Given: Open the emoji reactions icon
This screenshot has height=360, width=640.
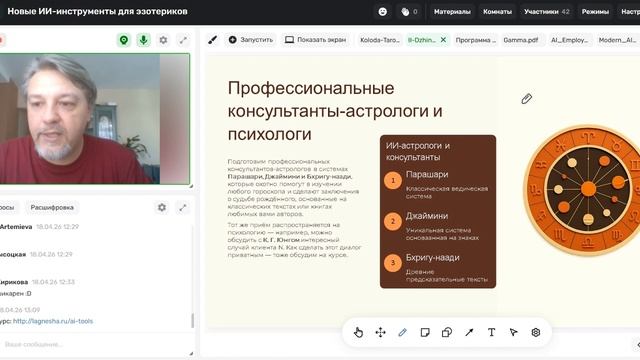Looking at the screenshot, I should [x=382, y=12].
